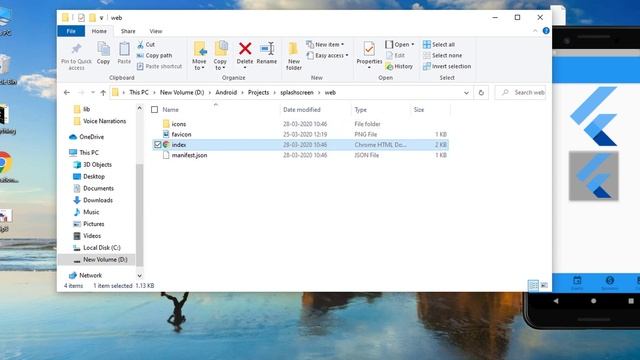Open the Copy to menu

[x=220, y=56]
